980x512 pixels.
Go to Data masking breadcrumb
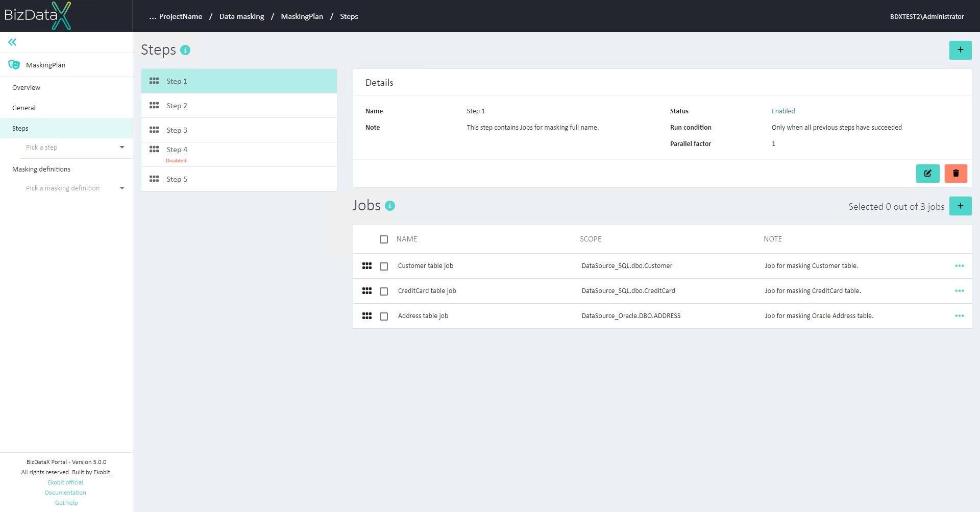241,16
